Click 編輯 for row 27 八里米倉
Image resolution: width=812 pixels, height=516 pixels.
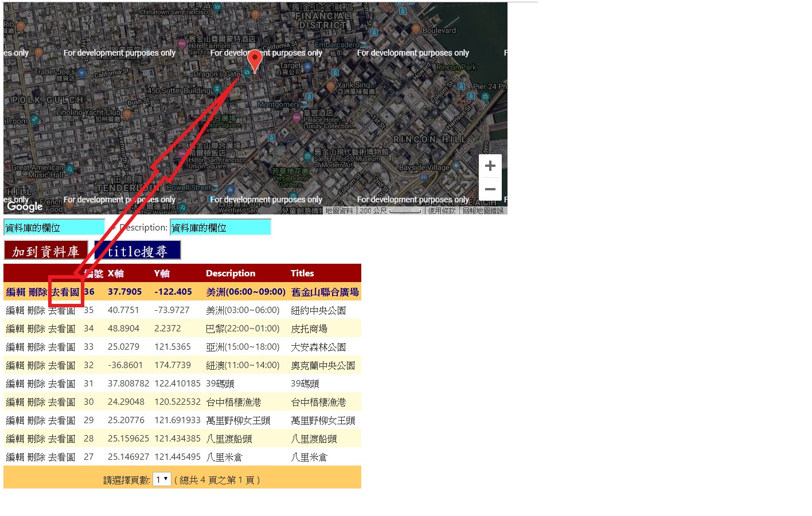[x=15, y=457]
